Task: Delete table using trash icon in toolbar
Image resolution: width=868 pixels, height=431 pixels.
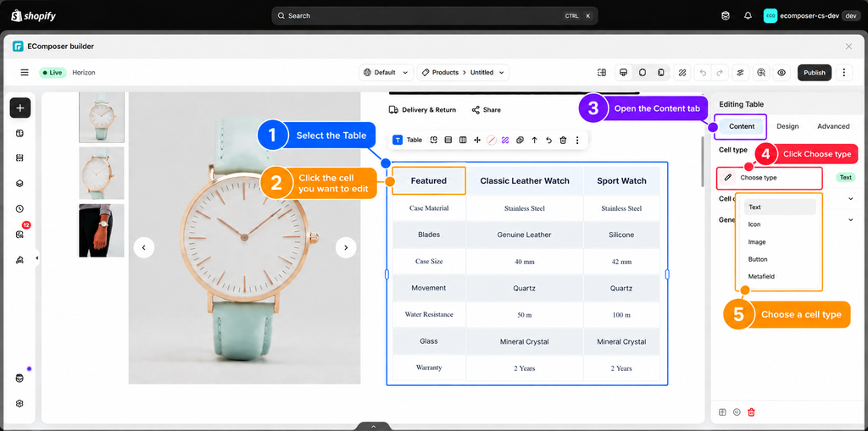Action: pos(563,140)
